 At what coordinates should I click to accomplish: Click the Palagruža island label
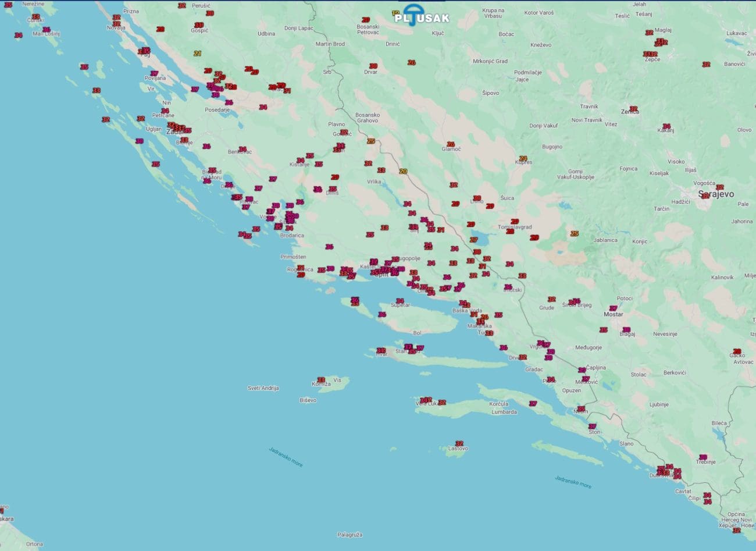pos(350,535)
